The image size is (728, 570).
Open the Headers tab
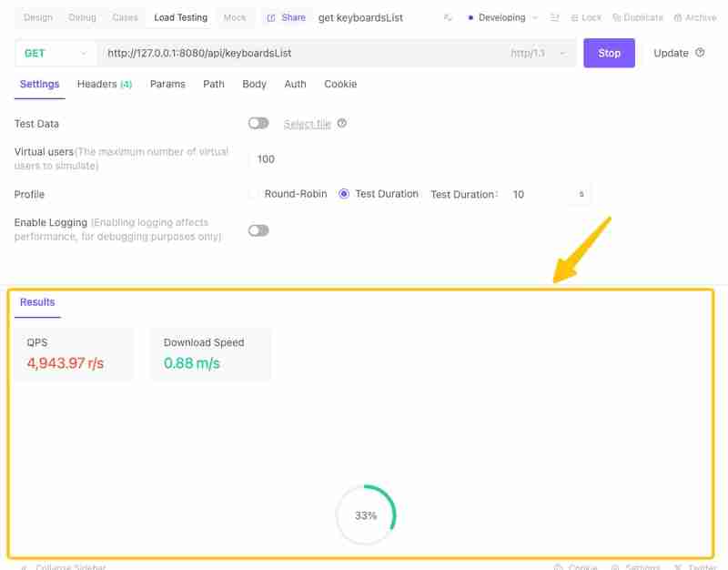[x=105, y=84]
